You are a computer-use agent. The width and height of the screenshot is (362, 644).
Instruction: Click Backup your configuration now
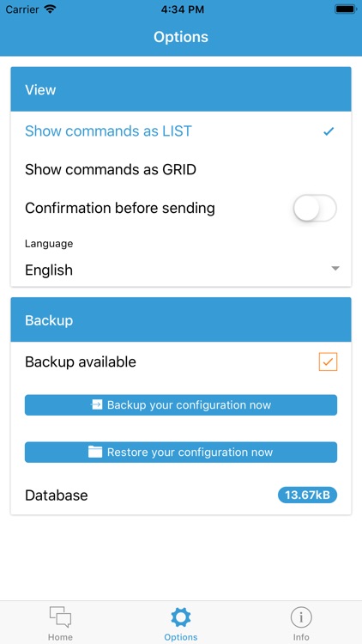[x=181, y=405]
